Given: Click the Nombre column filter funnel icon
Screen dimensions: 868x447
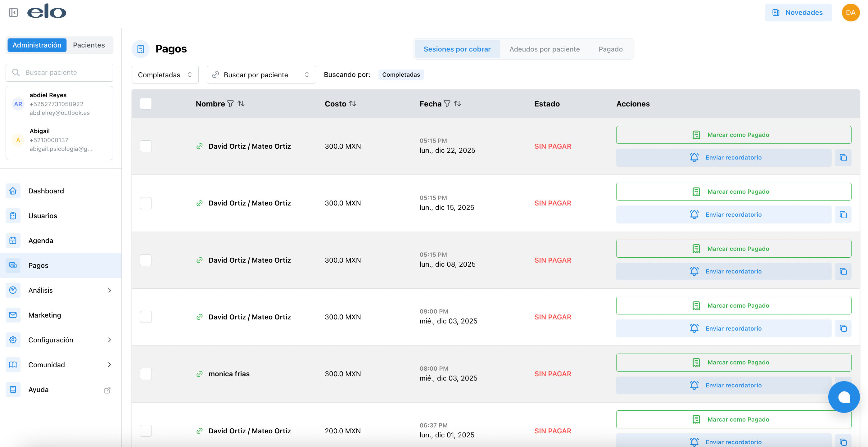Looking at the screenshot, I should tap(230, 104).
